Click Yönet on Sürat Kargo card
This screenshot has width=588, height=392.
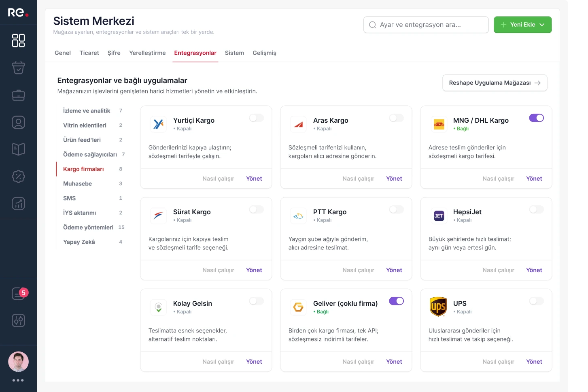pyautogui.click(x=254, y=270)
